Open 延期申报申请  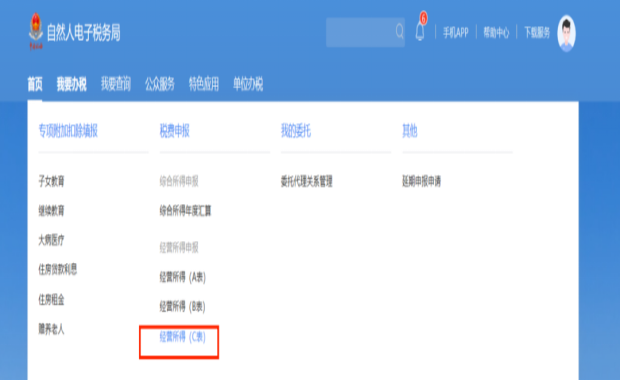[422, 181]
